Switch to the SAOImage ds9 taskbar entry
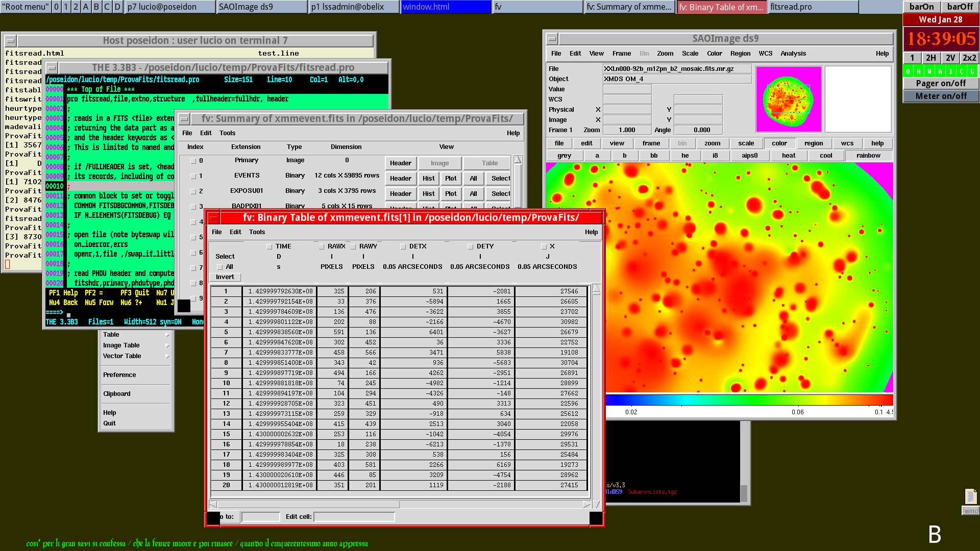 pos(262,7)
